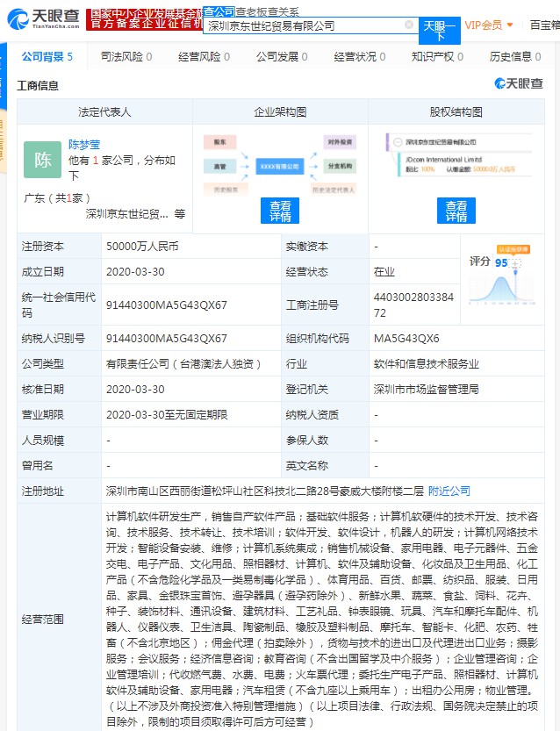This screenshot has width=560, height=731.
Task: Expand the VIP会员 dropdown arrow
Action: (510, 25)
